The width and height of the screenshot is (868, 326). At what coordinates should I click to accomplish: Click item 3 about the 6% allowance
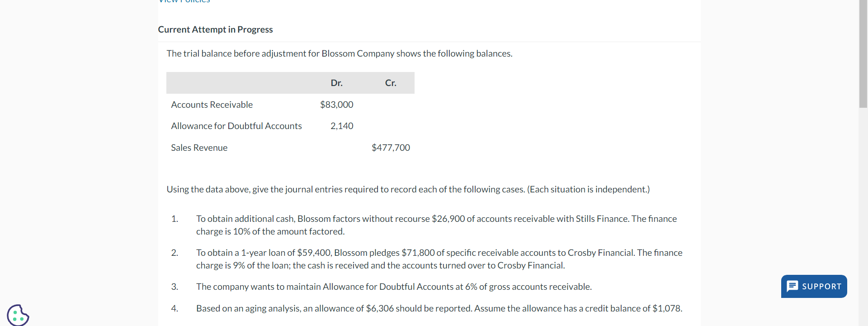point(394,287)
